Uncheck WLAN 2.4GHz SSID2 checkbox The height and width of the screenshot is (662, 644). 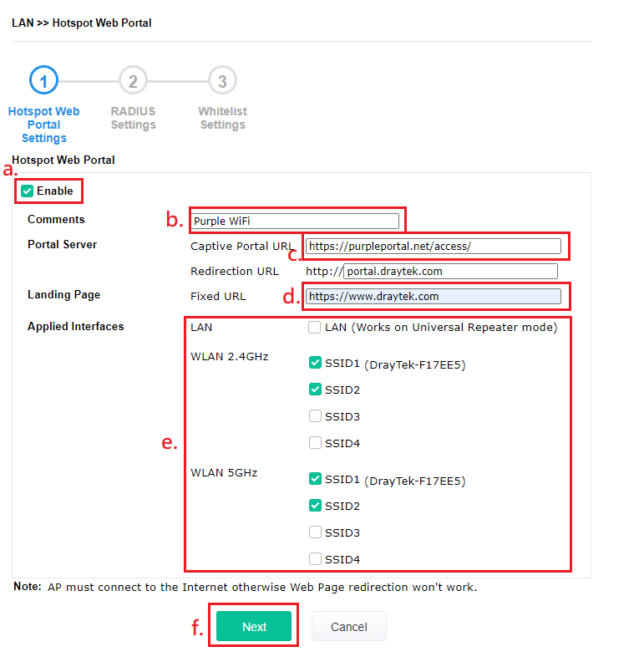[x=315, y=390]
